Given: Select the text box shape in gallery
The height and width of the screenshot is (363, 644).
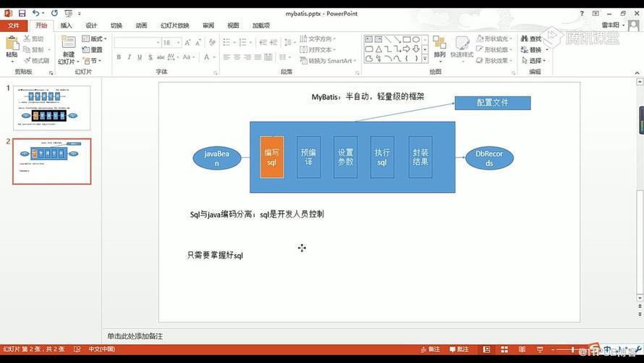Looking at the screenshot, I should click(369, 40).
